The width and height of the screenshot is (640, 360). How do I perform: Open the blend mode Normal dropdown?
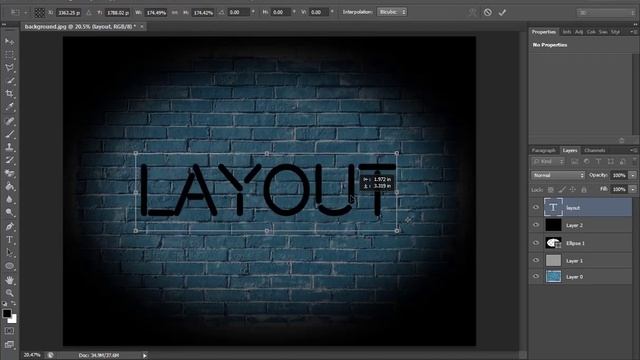(x=558, y=175)
